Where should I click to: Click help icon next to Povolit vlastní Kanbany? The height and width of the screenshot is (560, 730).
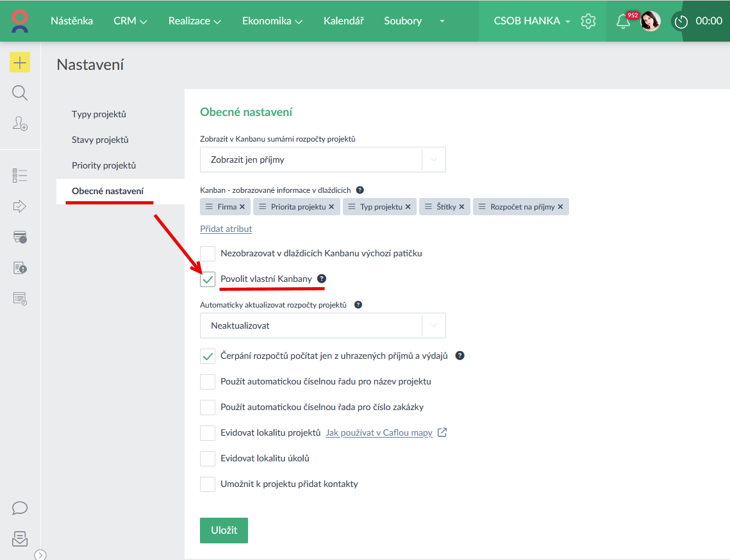tap(322, 279)
